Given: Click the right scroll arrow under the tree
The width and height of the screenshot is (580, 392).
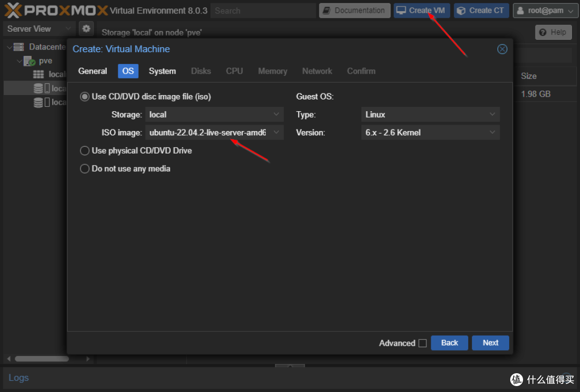Looking at the screenshot, I should [x=88, y=359].
